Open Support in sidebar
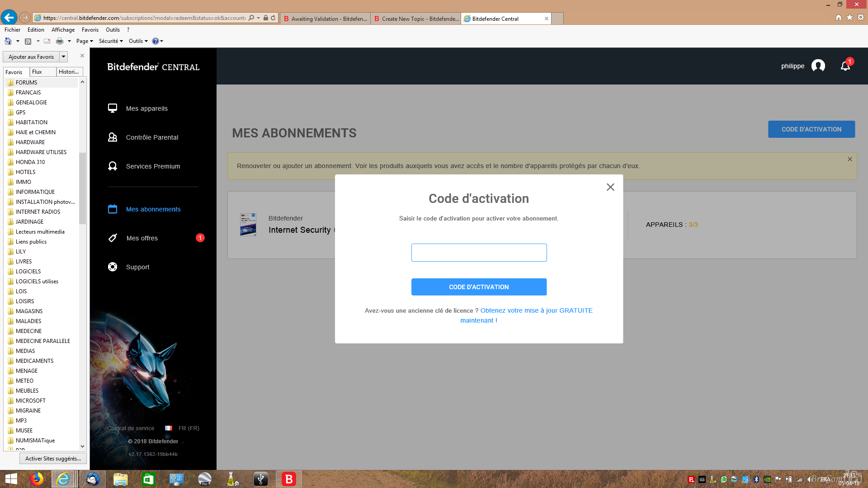Image resolution: width=868 pixels, height=488 pixels. click(x=137, y=267)
